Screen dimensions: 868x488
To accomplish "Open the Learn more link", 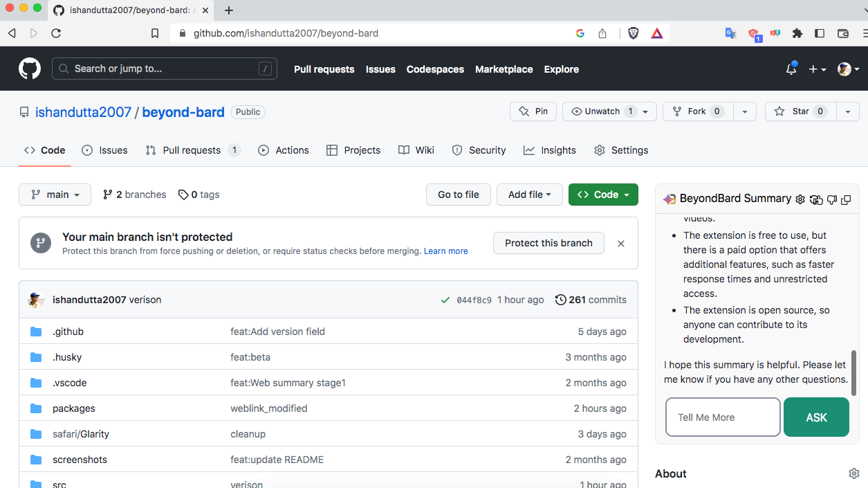I will pyautogui.click(x=446, y=251).
